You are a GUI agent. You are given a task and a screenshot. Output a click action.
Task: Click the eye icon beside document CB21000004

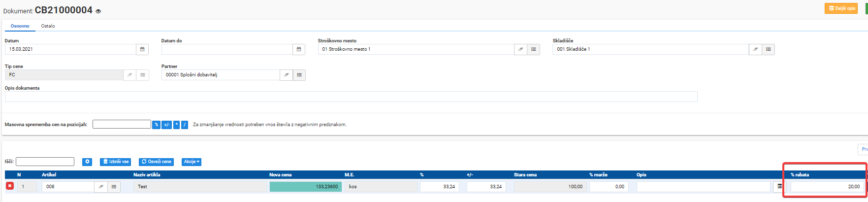98,11
